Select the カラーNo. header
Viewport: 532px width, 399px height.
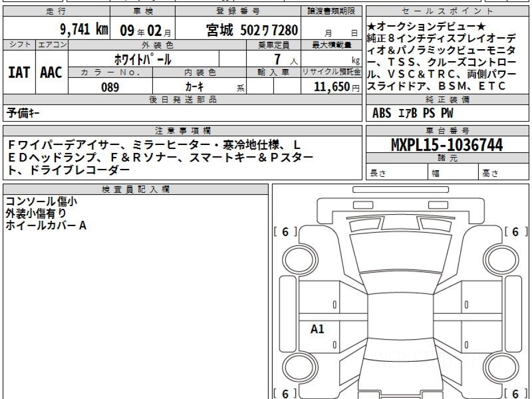(110, 72)
